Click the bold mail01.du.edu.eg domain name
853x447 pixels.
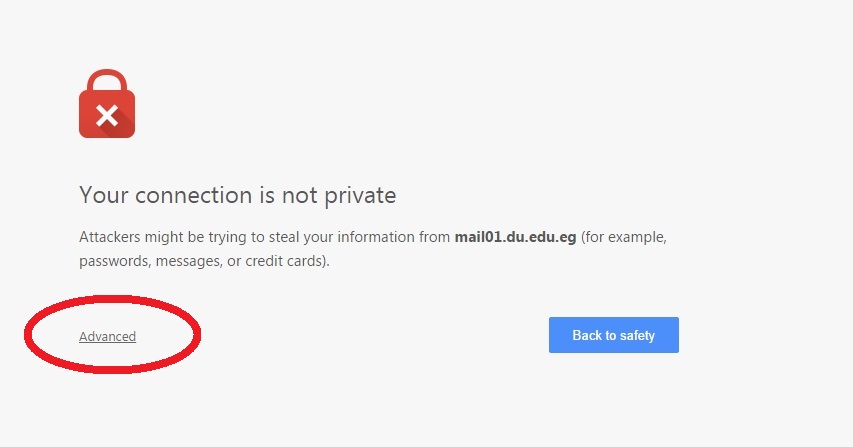(515, 237)
